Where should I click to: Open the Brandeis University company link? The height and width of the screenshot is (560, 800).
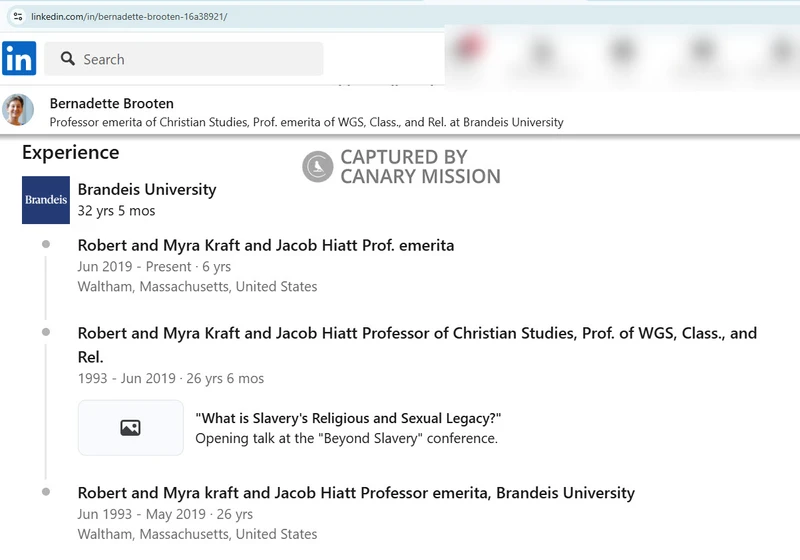147,190
